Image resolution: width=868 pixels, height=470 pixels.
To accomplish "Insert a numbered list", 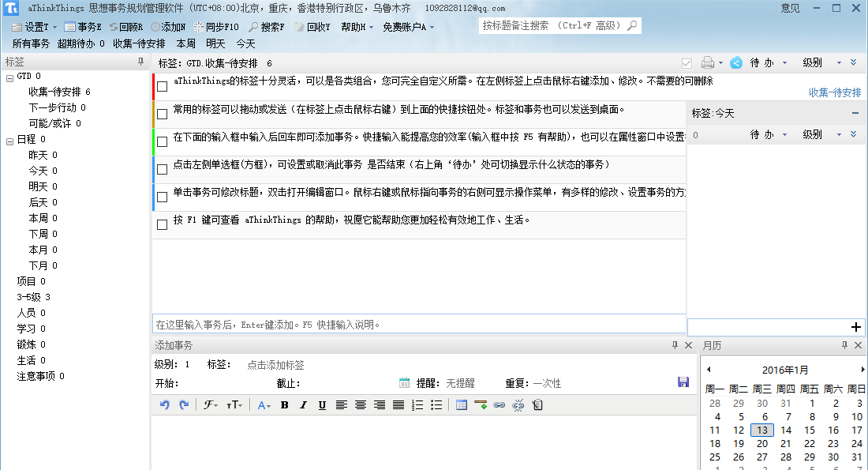I will click(417, 405).
